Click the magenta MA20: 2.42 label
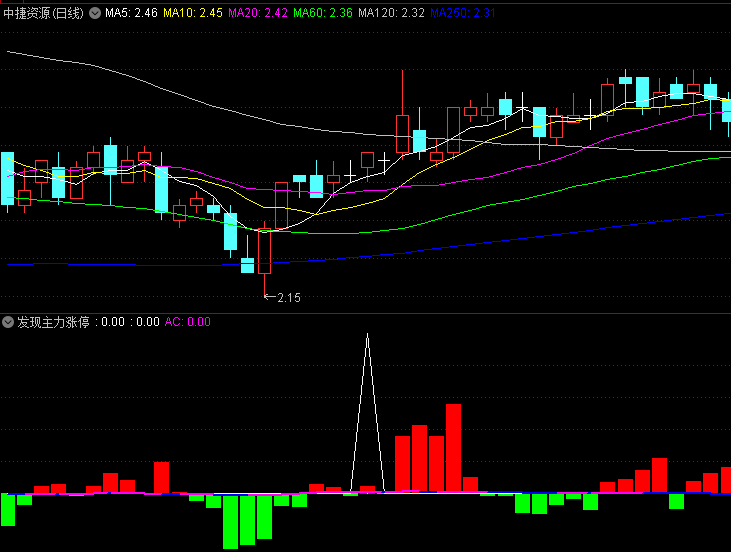This screenshot has height=552, width=731. point(258,13)
